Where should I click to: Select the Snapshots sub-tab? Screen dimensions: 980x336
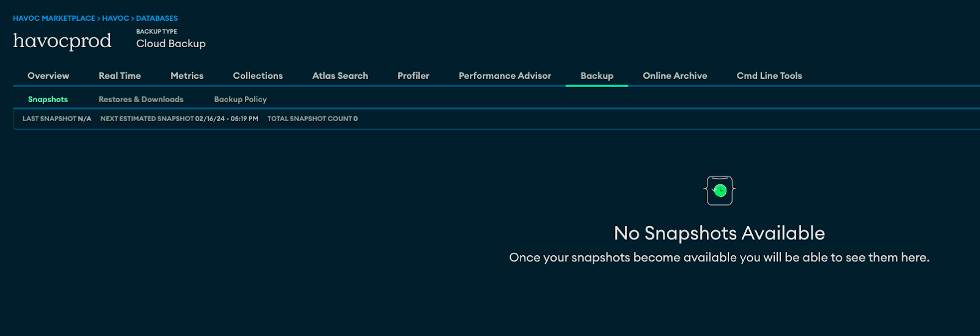click(x=48, y=99)
